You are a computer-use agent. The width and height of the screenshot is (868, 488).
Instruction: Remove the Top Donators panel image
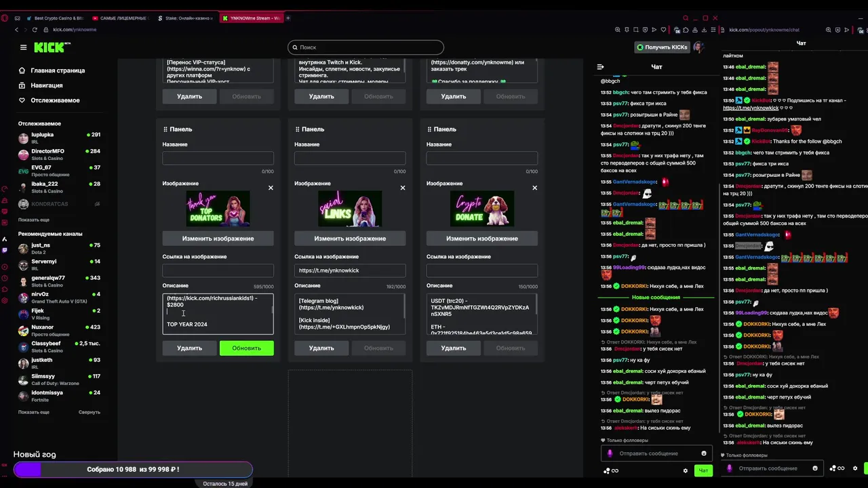tap(271, 188)
